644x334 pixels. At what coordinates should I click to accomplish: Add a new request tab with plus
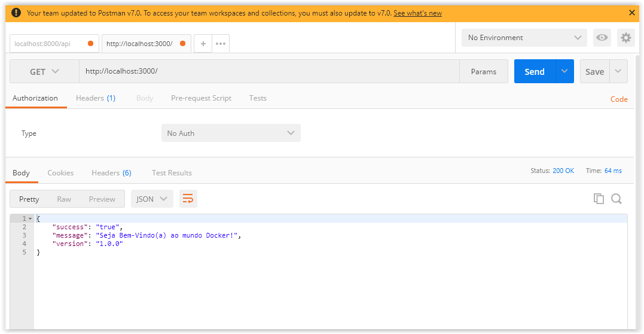click(203, 44)
